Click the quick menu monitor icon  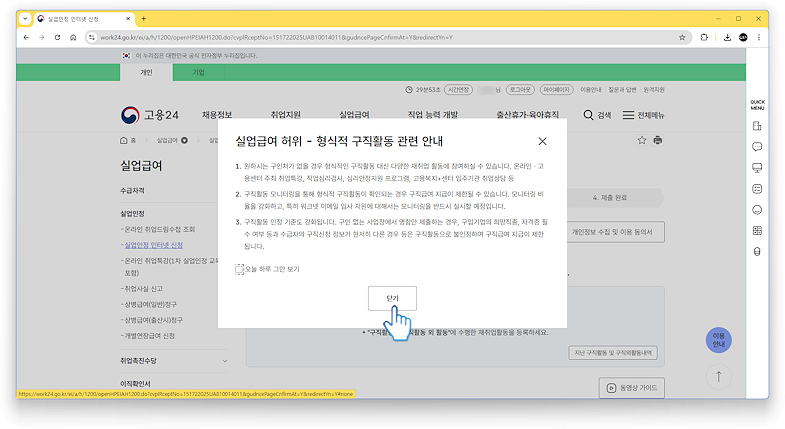[x=757, y=168]
